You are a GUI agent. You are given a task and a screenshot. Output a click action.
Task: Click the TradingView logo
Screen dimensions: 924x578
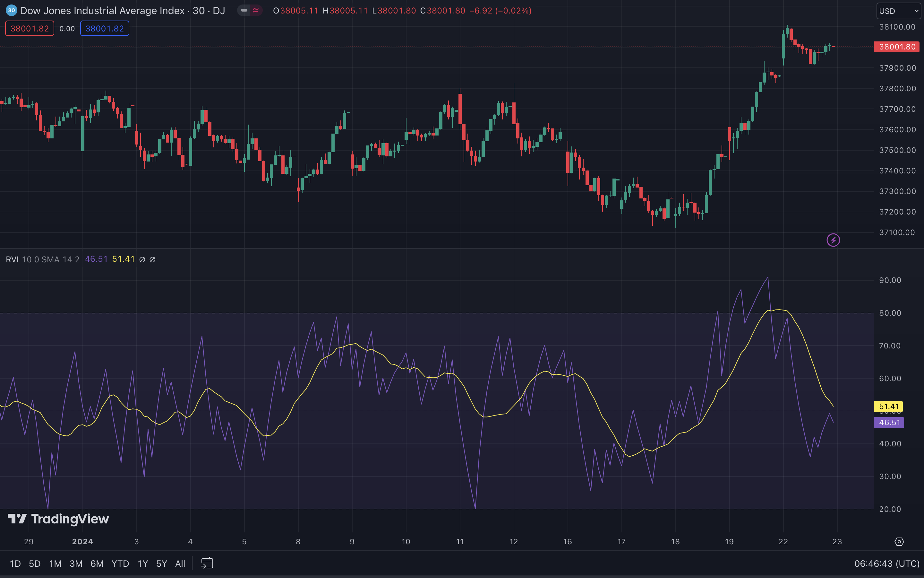pos(58,519)
